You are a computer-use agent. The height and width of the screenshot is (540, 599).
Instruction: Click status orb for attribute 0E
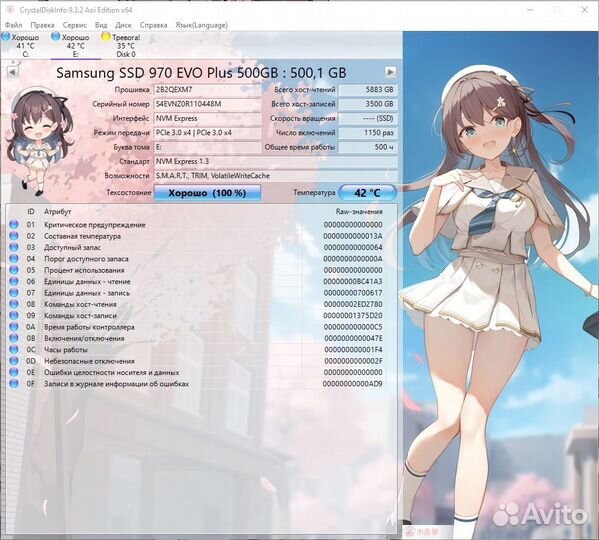pyautogui.click(x=14, y=372)
